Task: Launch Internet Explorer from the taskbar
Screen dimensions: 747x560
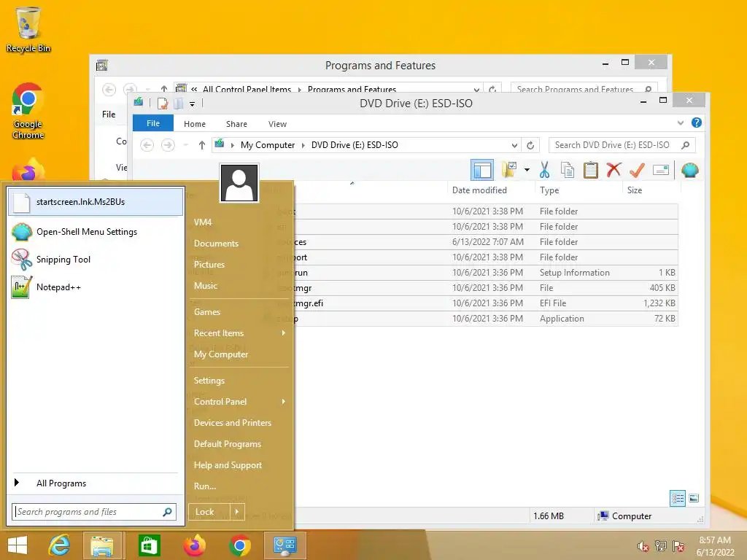Action: tap(60, 545)
